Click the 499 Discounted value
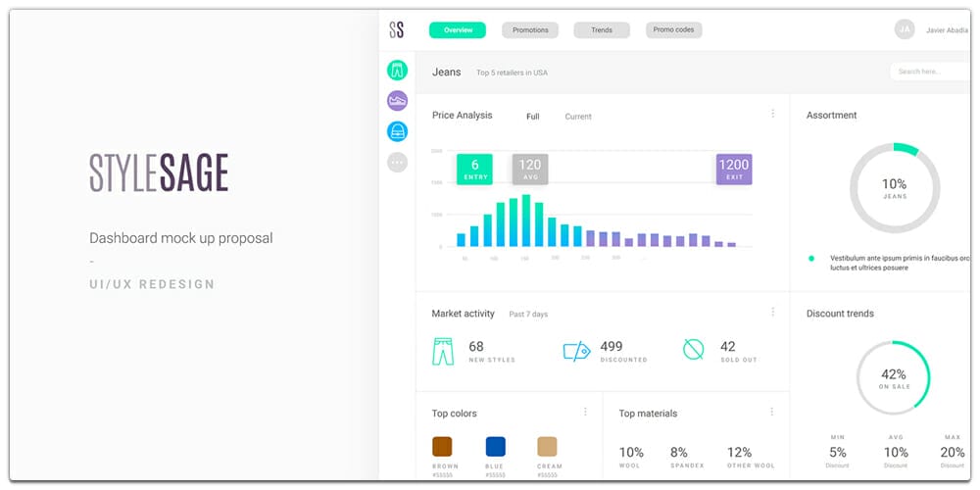The width and height of the screenshot is (980, 490). click(x=612, y=346)
